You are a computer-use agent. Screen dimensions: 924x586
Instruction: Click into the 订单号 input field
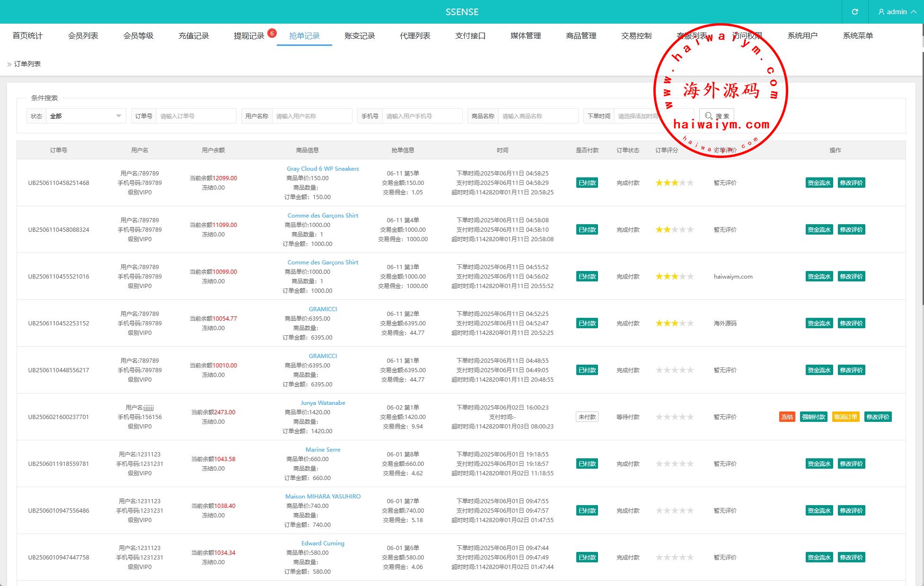pyautogui.click(x=196, y=116)
